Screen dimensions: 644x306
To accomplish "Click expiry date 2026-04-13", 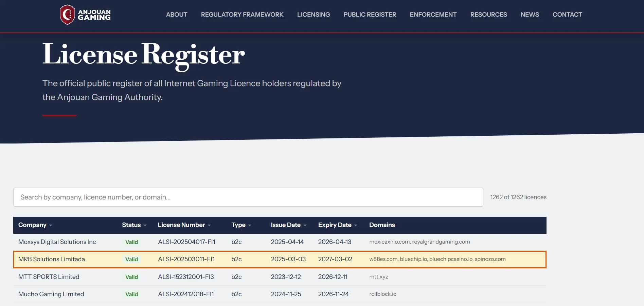I will 335,242.
